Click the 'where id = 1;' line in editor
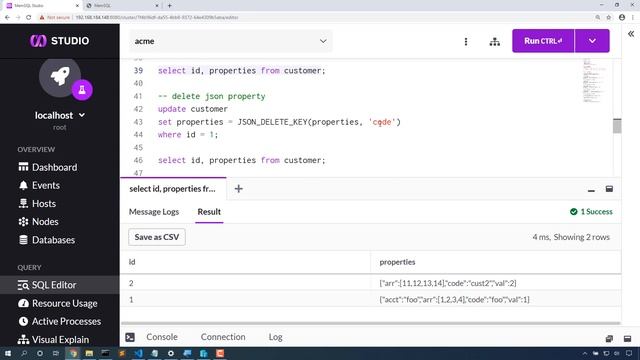The image size is (640, 360). (x=188, y=135)
